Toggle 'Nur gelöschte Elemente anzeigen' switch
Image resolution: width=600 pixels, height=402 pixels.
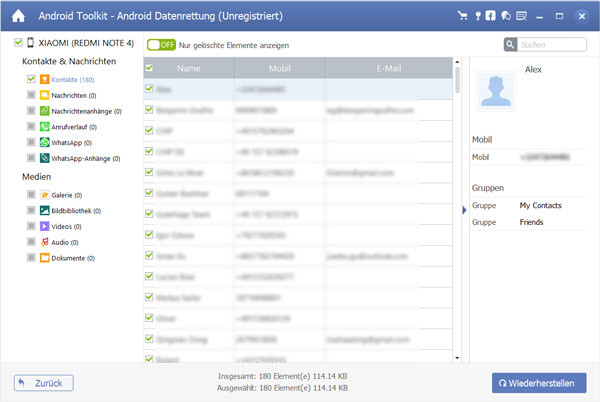161,45
